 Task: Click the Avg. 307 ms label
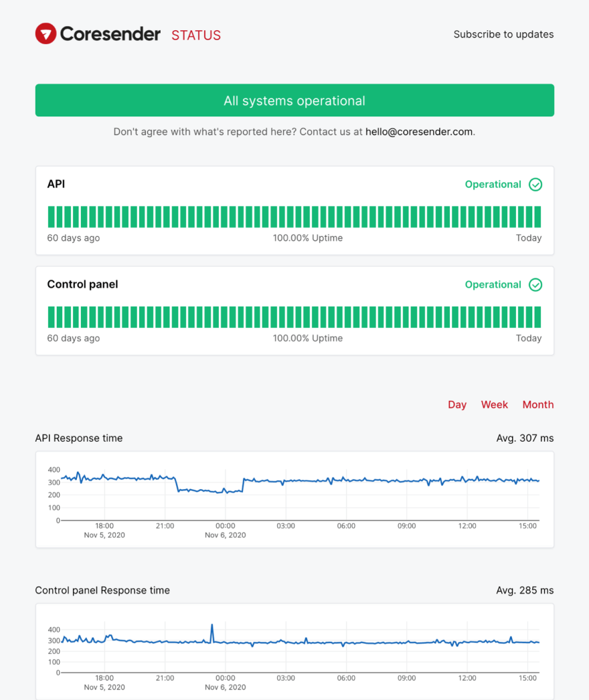tap(525, 438)
